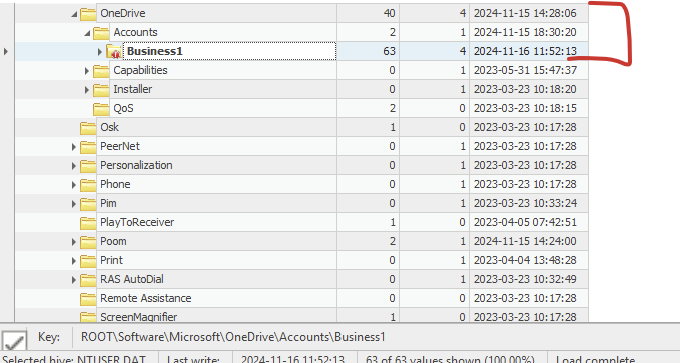
Task: Click the OneDrive folder icon
Action: [88, 13]
